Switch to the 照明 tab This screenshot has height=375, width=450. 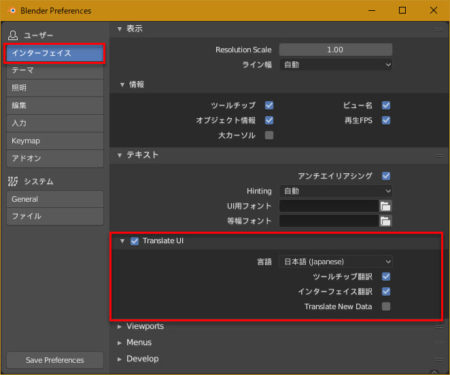pyautogui.click(x=55, y=88)
